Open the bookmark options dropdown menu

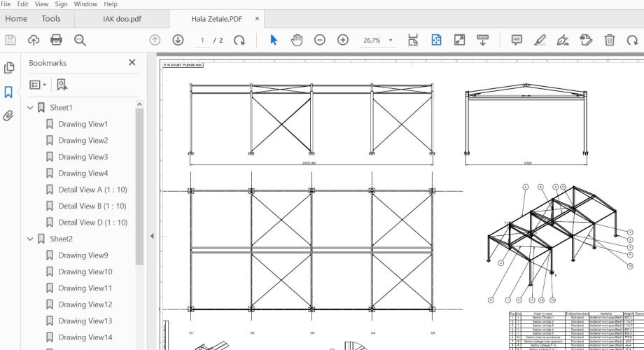38,85
